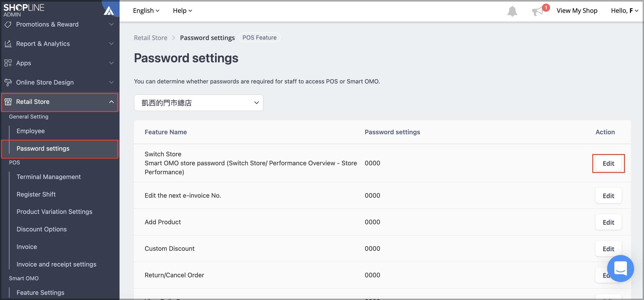
Task: Click the Shopline Admin logo
Action: point(24,10)
